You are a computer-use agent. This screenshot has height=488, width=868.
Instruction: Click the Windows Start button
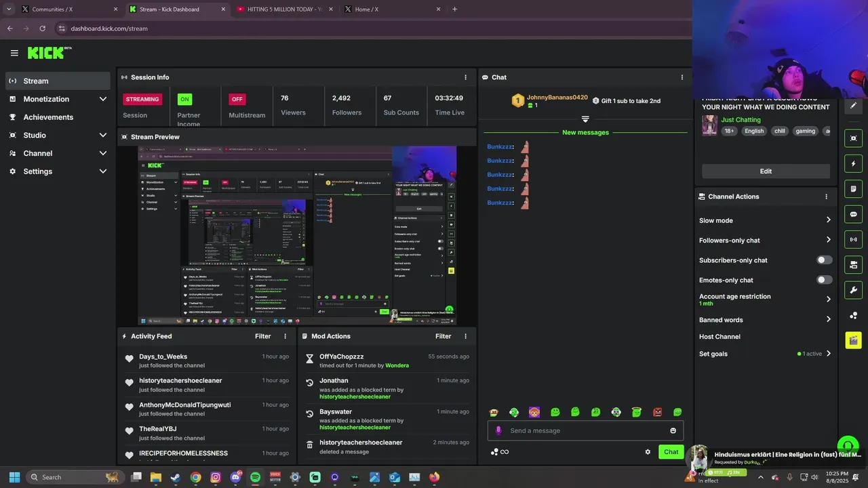14,477
